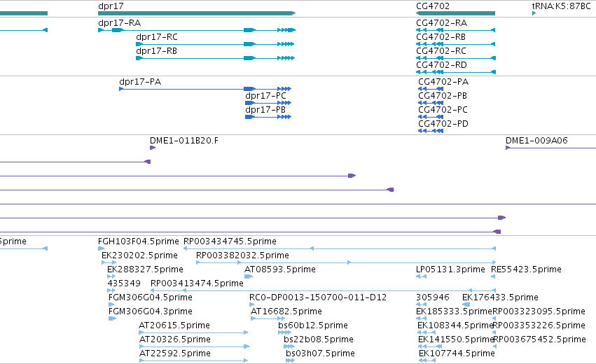This screenshot has height=364, width=596.
Task: Select the EK141550.5prime EST
Action: coord(430,347)
